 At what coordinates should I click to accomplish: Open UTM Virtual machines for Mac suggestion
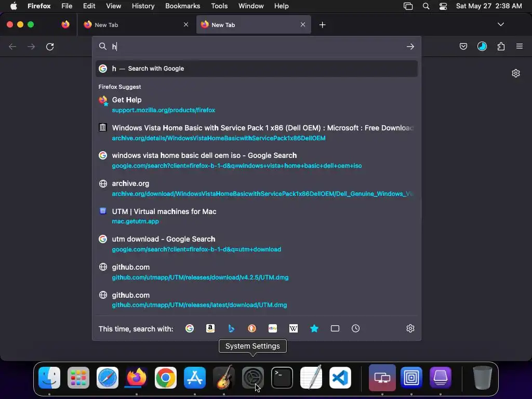pos(257,216)
